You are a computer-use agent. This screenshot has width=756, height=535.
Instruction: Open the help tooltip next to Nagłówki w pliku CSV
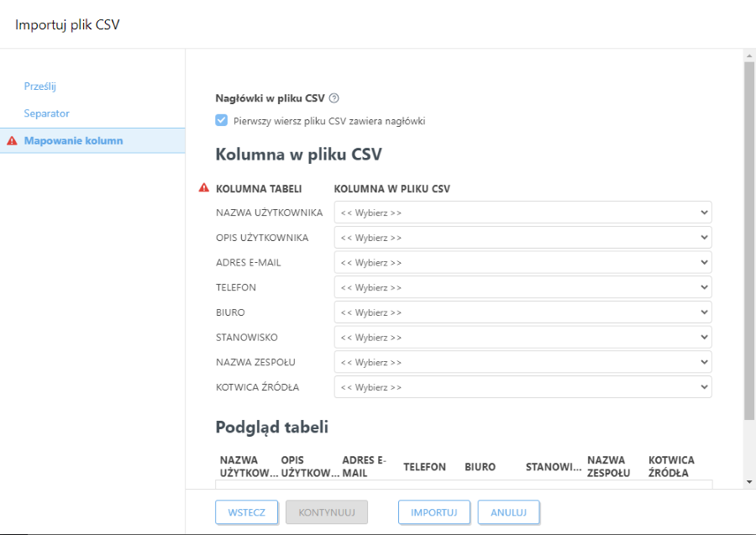[x=333, y=97]
